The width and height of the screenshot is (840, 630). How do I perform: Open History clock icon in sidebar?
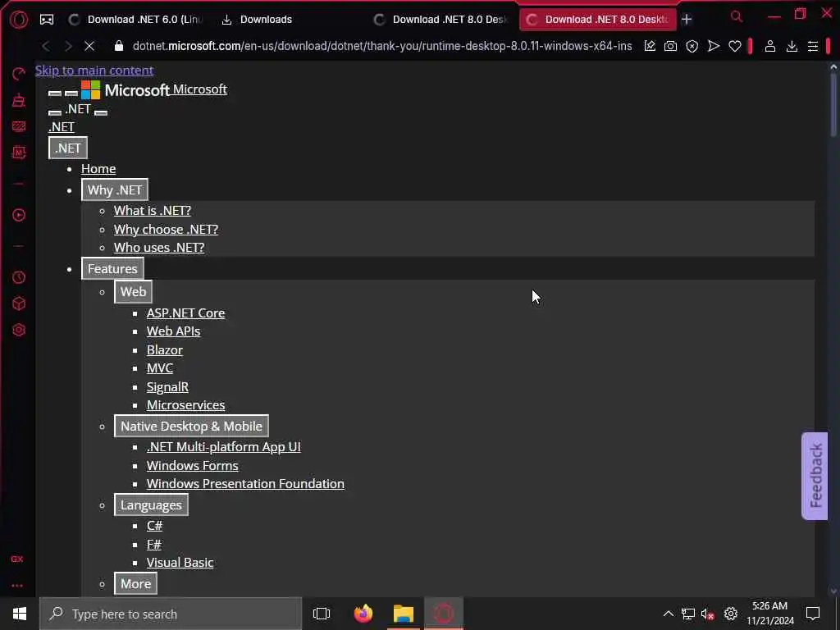click(x=19, y=277)
